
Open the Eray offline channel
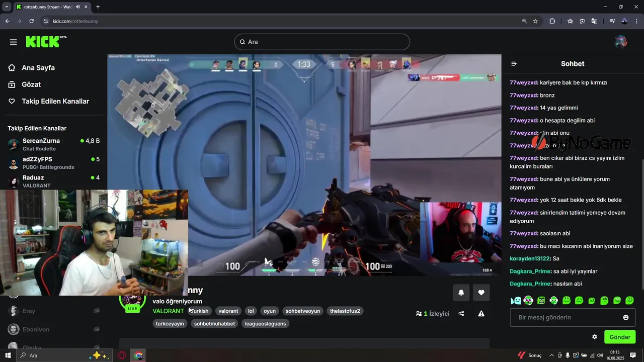pyautogui.click(x=53, y=311)
